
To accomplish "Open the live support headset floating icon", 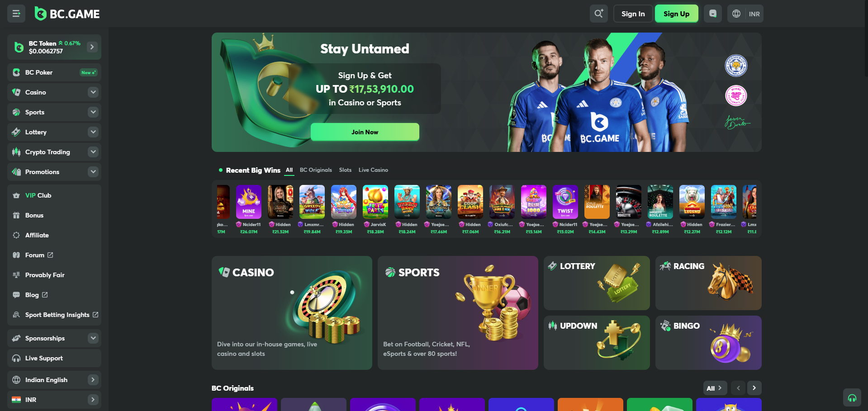I will [852, 398].
